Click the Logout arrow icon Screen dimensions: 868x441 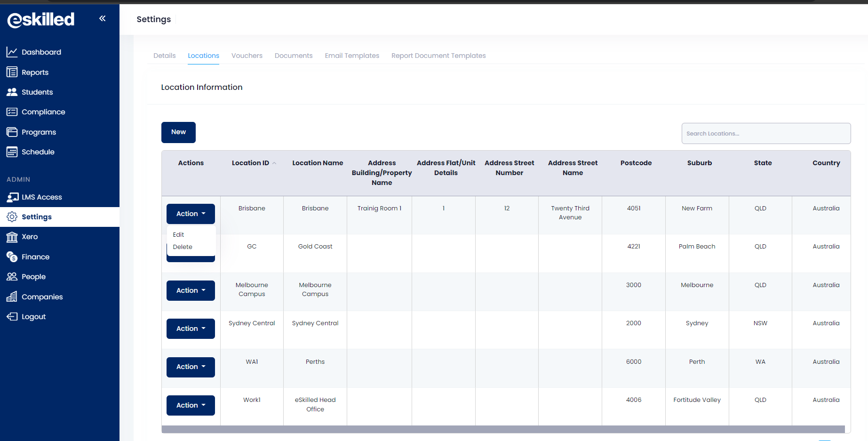coord(12,316)
